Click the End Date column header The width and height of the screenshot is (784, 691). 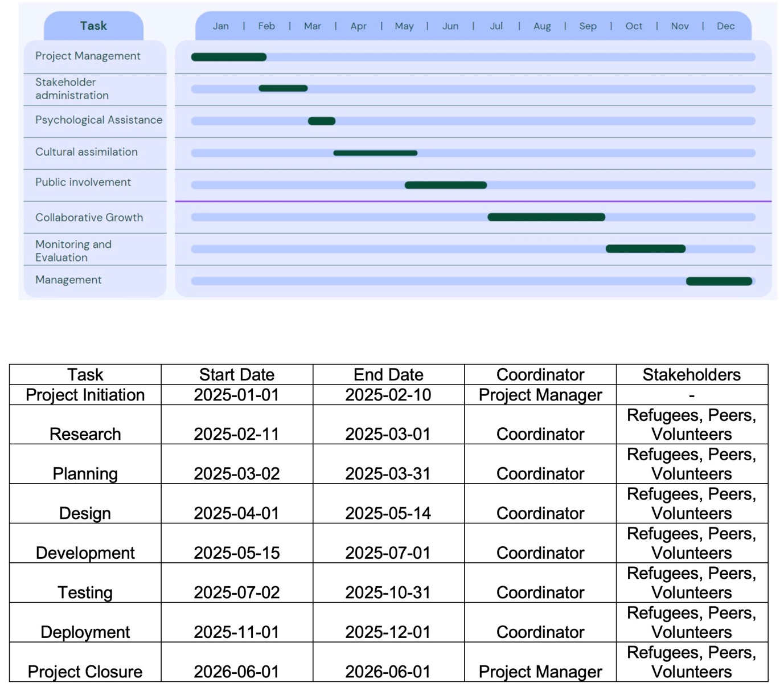pyautogui.click(x=388, y=375)
